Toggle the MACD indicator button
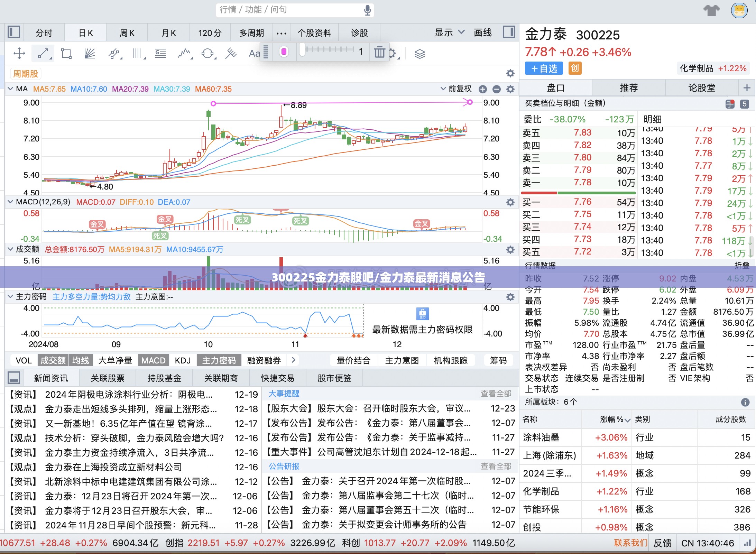756x554 pixels. [x=153, y=360]
